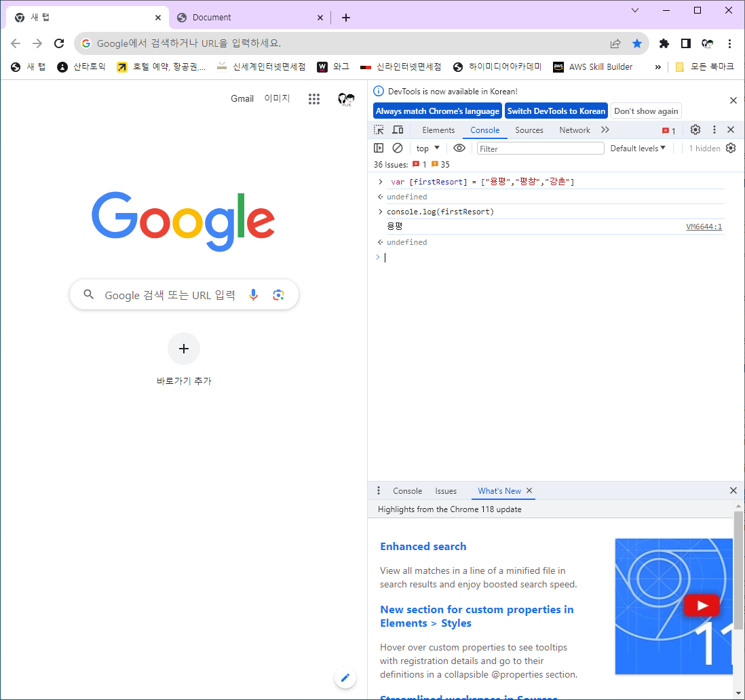Click Always match Chrome's language
745x700 pixels.
pyautogui.click(x=437, y=111)
